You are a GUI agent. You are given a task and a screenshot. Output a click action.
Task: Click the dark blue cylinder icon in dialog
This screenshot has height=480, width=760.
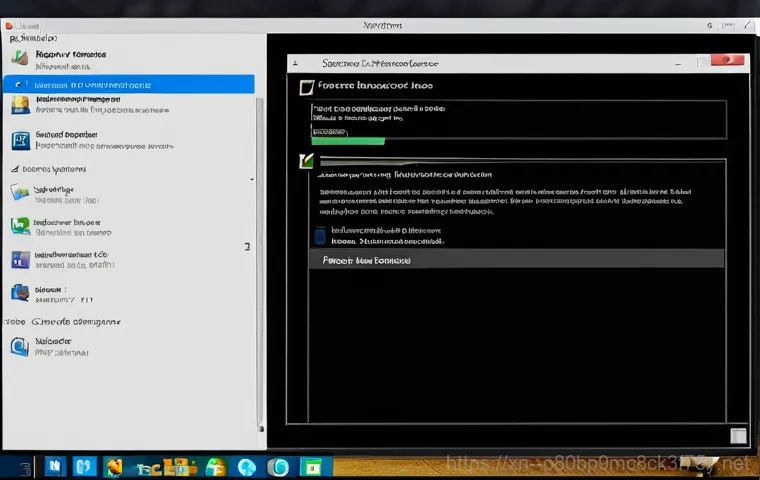[x=320, y=236]
